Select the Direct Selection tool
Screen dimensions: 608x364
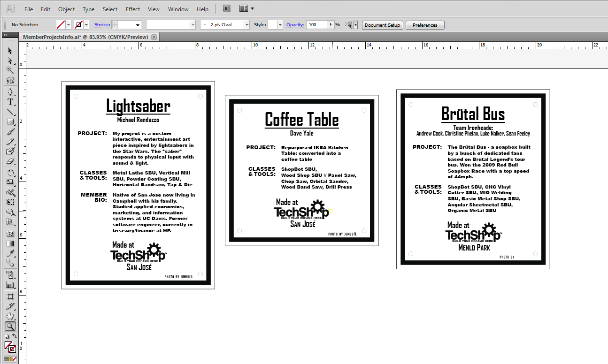[10, 60]
